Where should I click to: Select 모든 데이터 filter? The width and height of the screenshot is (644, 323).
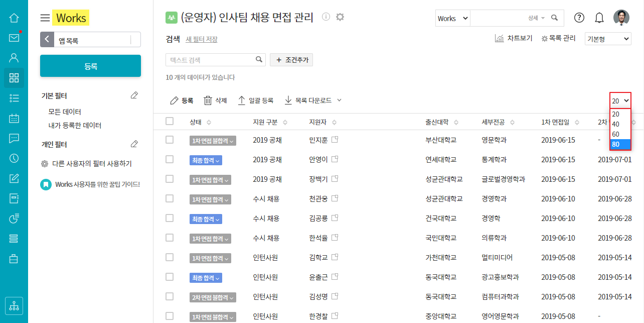click(x=65, y=112)
